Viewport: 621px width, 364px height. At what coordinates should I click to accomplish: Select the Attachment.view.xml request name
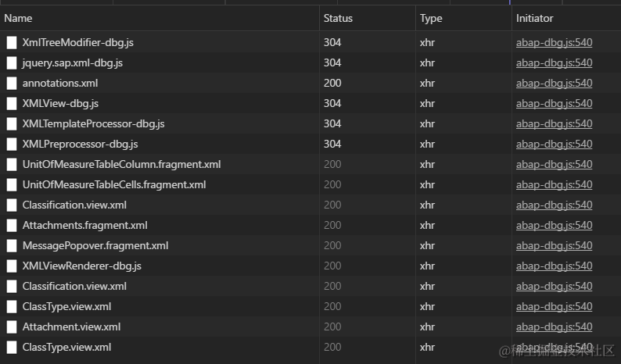(71, 327)
